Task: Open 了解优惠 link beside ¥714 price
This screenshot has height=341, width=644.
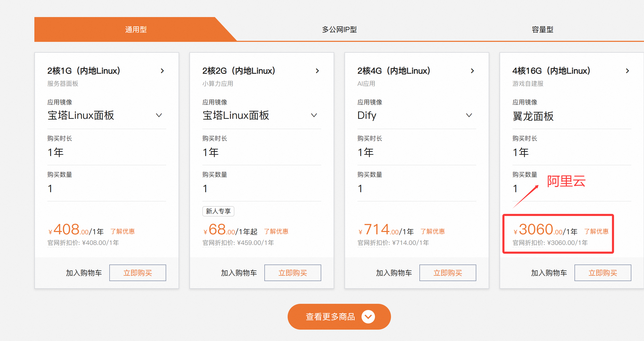Action: click(x=433, y=231)
